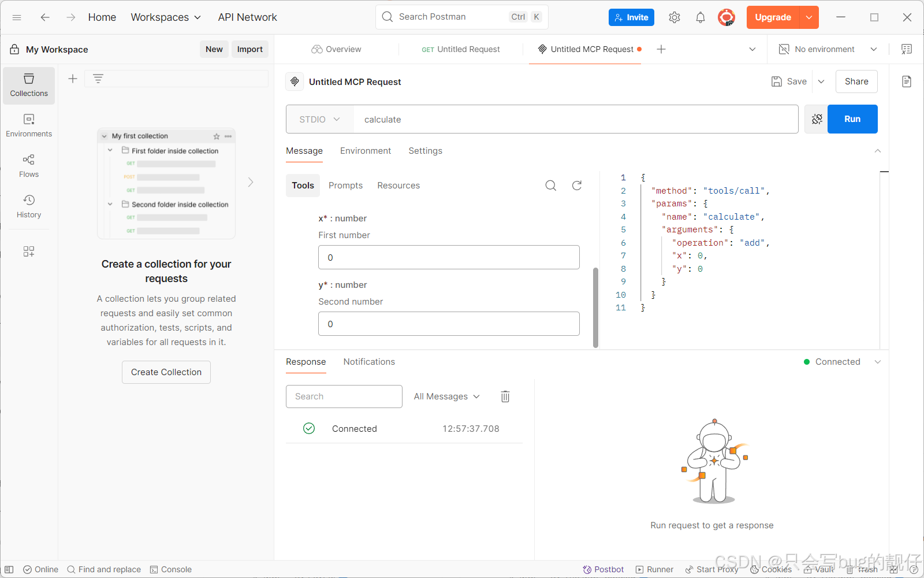Open the hamburger menu icon
Viewport: 924px width, 578px height.
pyautogui.click(x=17, y=17)
